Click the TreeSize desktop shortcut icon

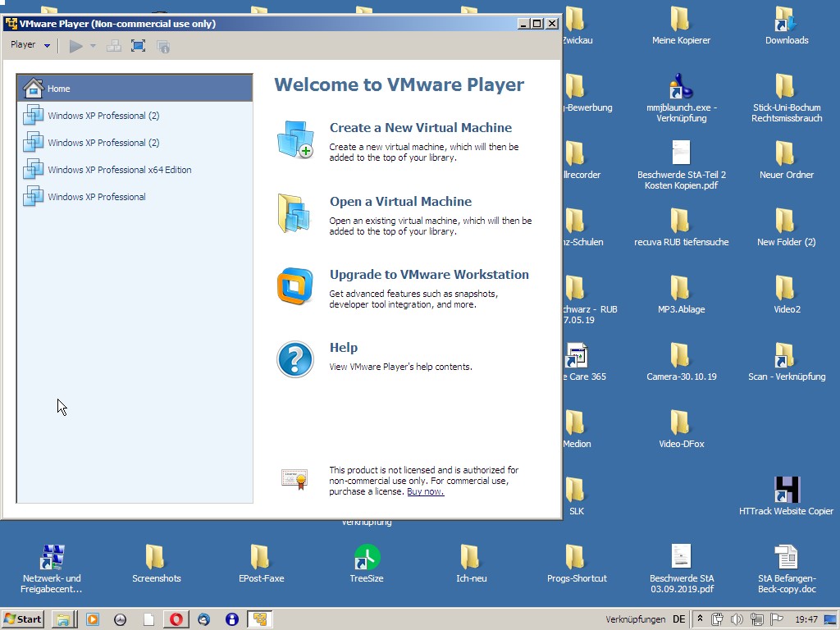point(366,558)
